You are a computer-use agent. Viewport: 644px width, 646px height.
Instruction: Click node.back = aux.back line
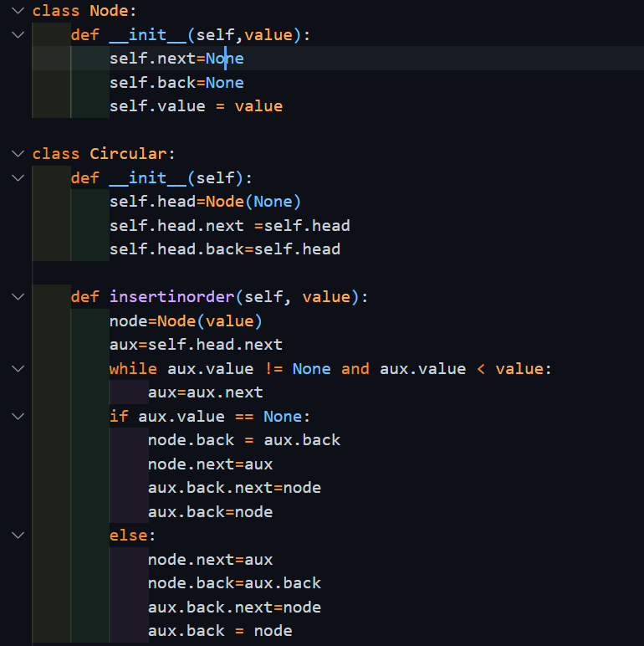[243, 440]
